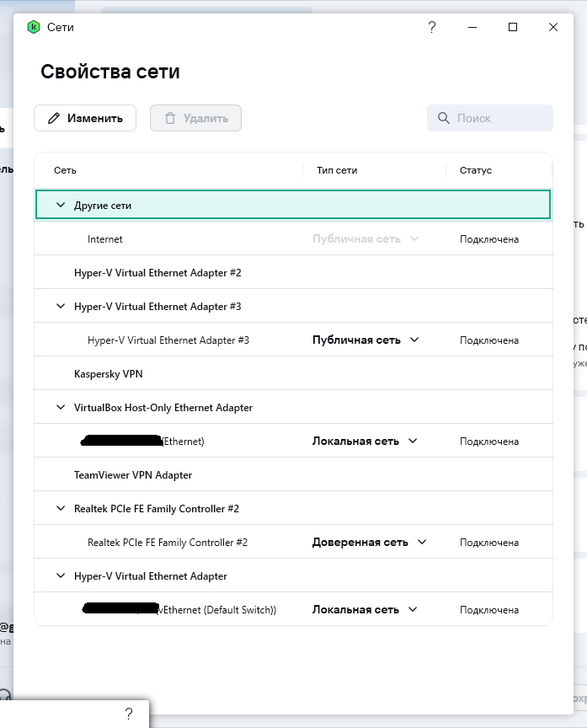587x728 pixels.
Task: Collapse the Hyper-V Virtual Ethernet Adapter group
Action: point(61,575)
